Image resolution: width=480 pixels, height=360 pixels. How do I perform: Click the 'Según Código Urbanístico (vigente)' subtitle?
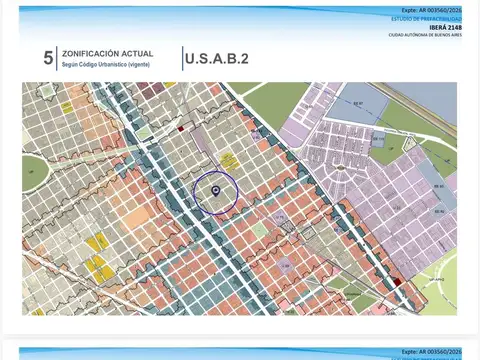coord(106,64)
